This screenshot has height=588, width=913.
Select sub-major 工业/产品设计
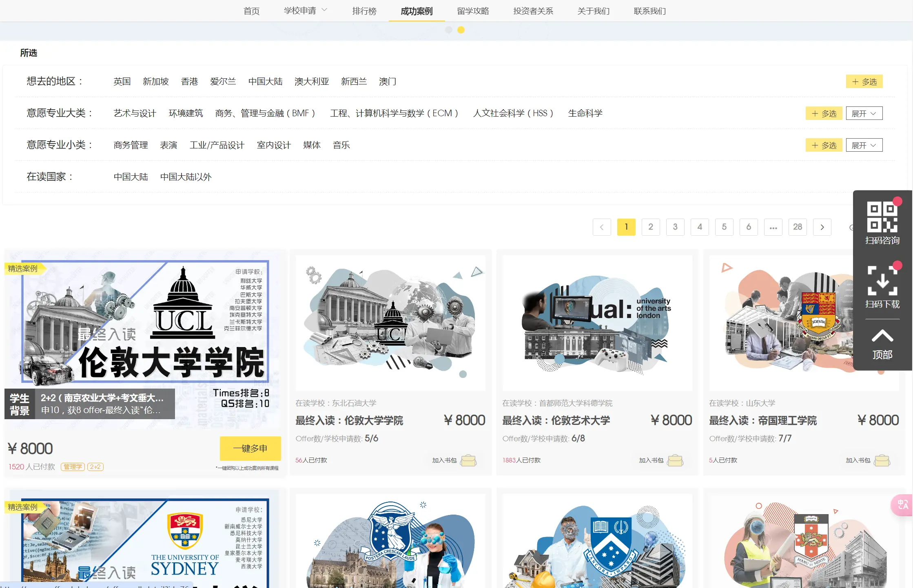(x=217, y=145)
